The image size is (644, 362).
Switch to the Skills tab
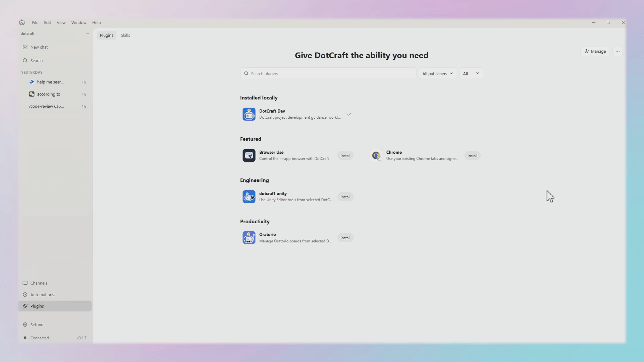[125, 35]
